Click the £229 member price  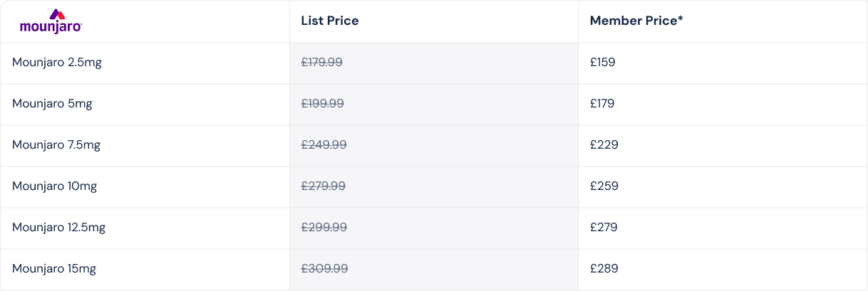pos(604,145)
